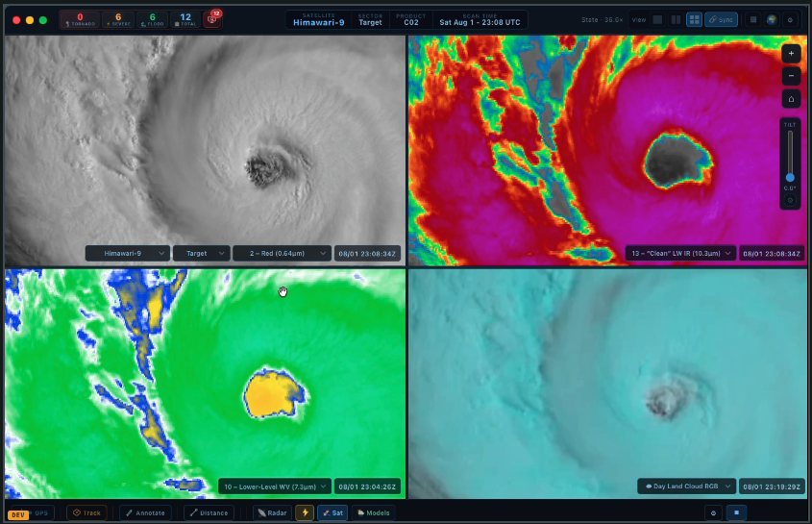Image resolution: width=812 pixels, height=524 pixels.
Task: Click timestamp 08/01 23:08:34Z in IR panel
Action: pyautogui.click(x=772, y=254)
